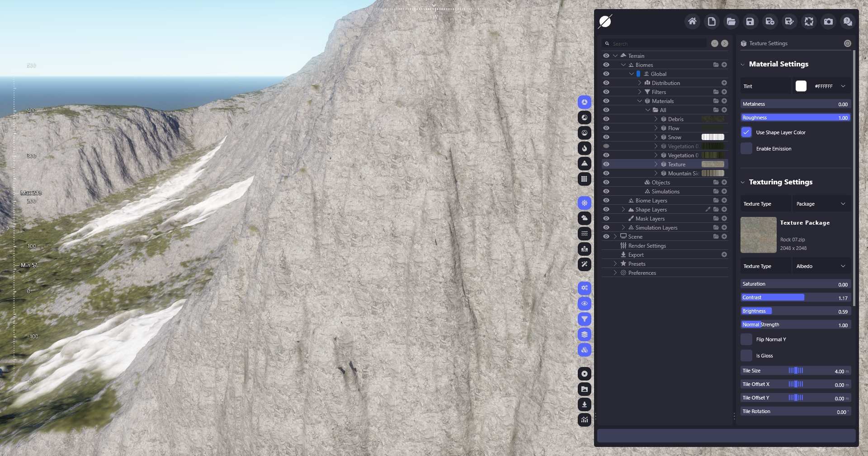Viewport: 868px width, 456px height.
Task: Open project using the folder icon
Action: click(731, 21)
